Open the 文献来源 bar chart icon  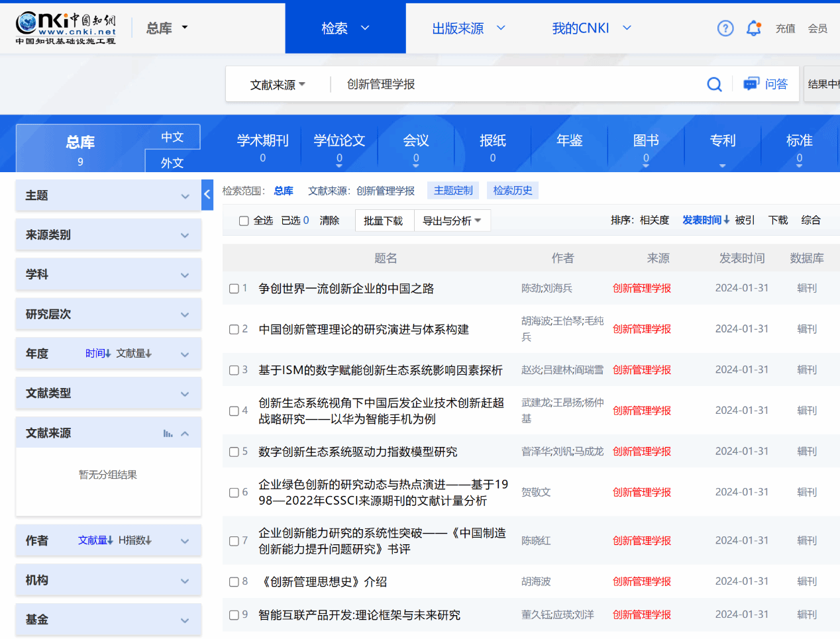click(x=168, y=433)
